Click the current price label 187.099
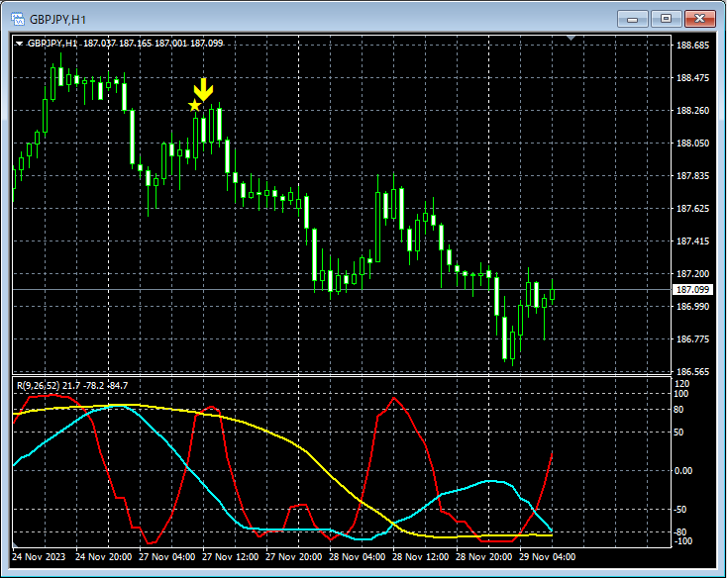The image size is (728, 578). [x=692, y=289]
